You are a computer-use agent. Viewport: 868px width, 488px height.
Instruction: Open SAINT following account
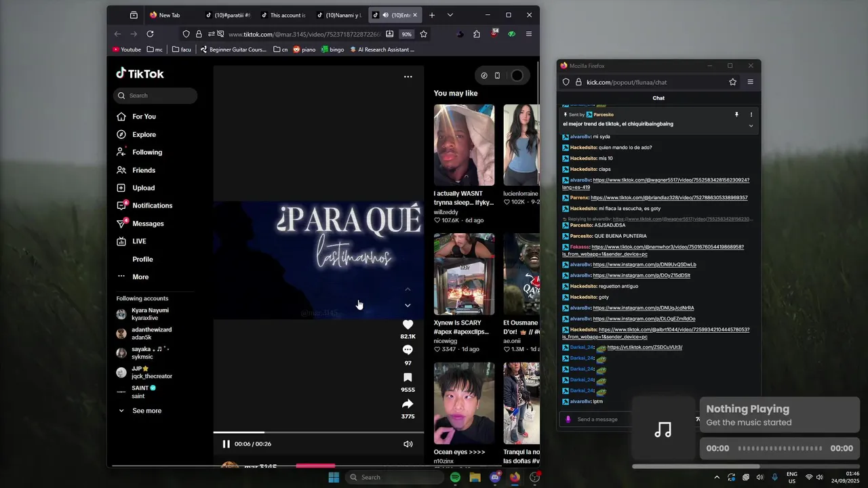point(144,392)
